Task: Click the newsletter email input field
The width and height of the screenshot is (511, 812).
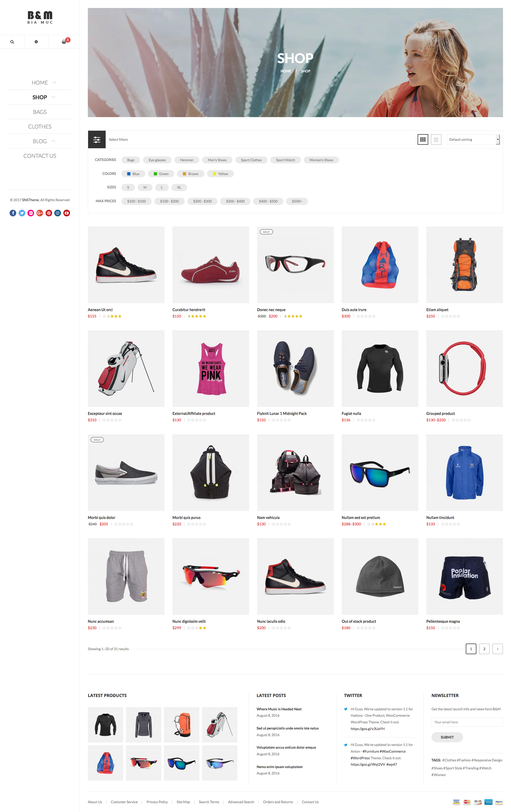Action: coord(467,722)
